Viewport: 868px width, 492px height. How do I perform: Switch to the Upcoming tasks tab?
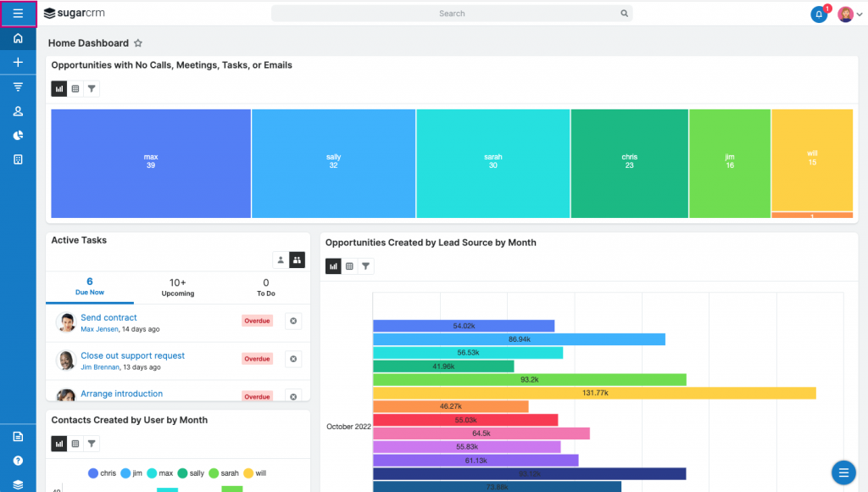click(177, 288)
